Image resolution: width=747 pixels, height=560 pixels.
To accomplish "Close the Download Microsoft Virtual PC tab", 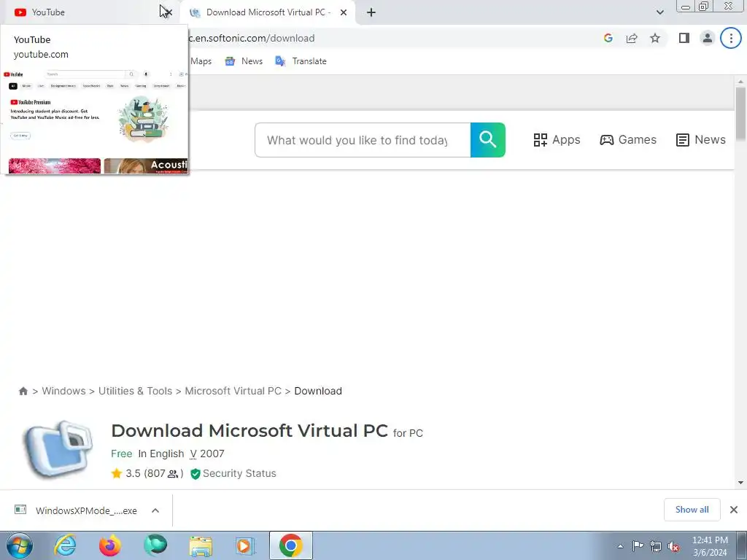I will (344, 12).
